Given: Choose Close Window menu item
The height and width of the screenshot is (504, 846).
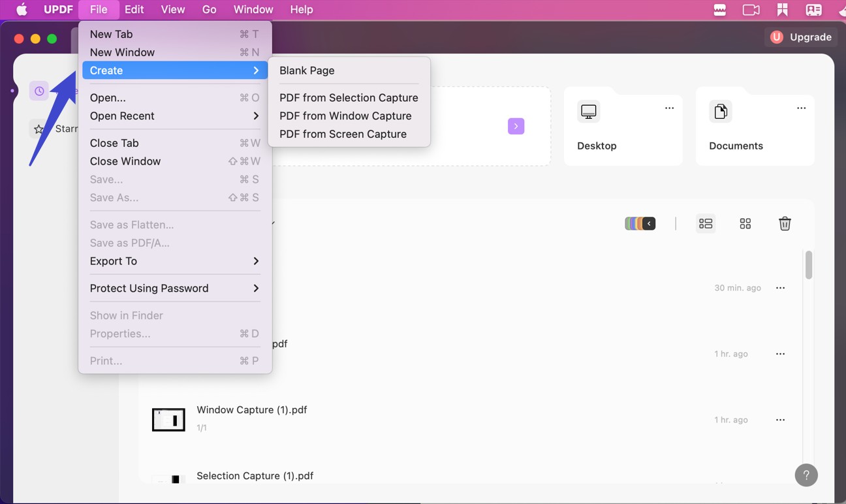Looking at the screenshot, I should (175, 161).
